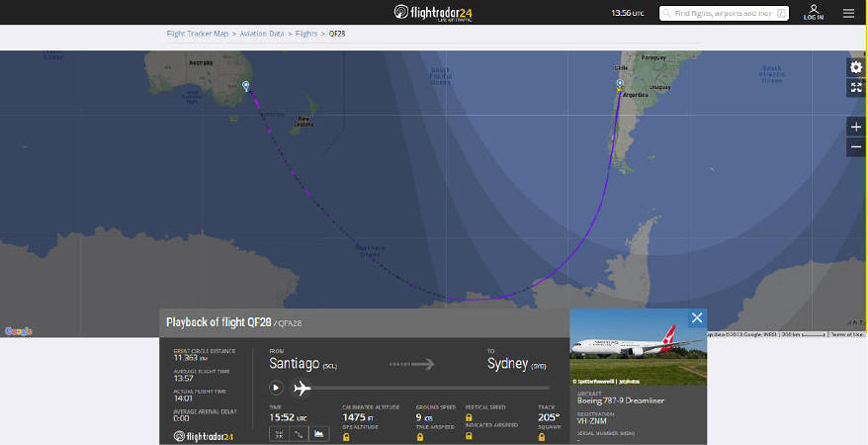Viewport: 868px width, 445px height.
Task: Toggle fullscreen map view
Action: tap(856, 87)
